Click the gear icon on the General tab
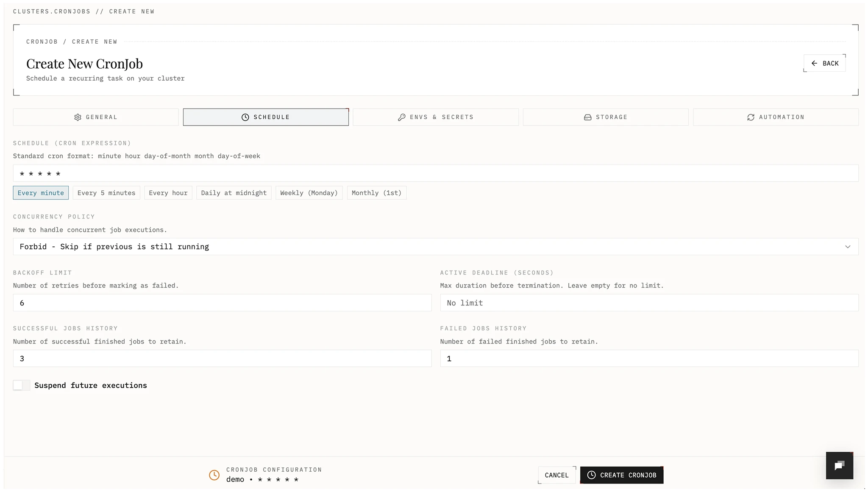This screenshot has height=492, width=868. coord(78,117)
